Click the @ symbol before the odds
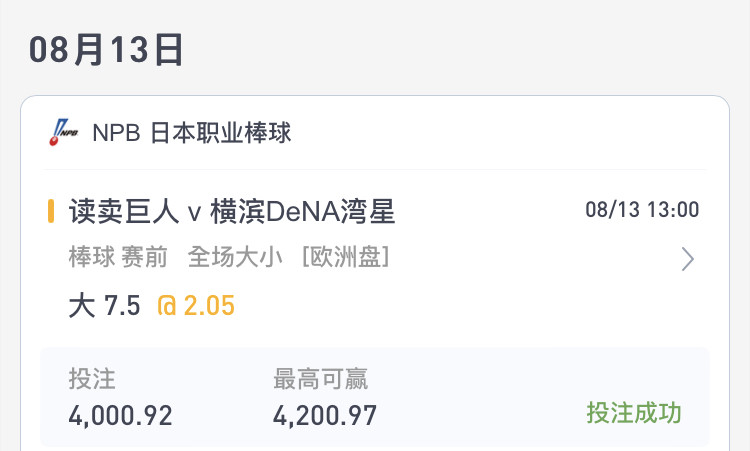This screenshot has width=750, height=451. [x=167, y=306]
